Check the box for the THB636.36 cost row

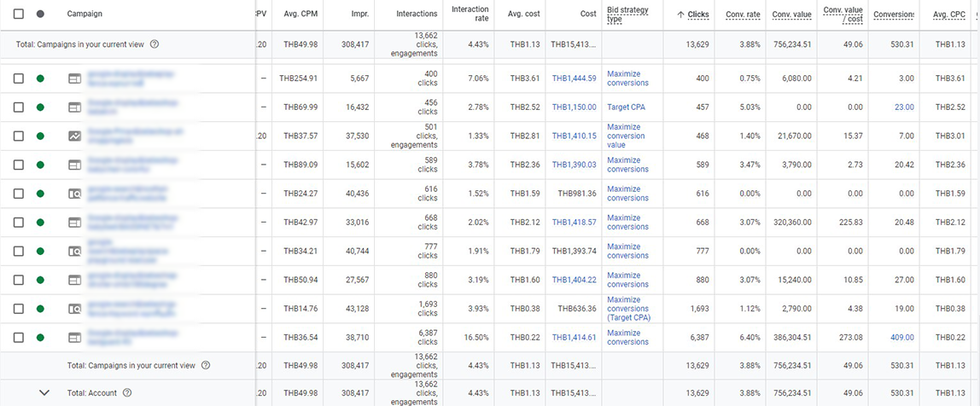[19, 309]
